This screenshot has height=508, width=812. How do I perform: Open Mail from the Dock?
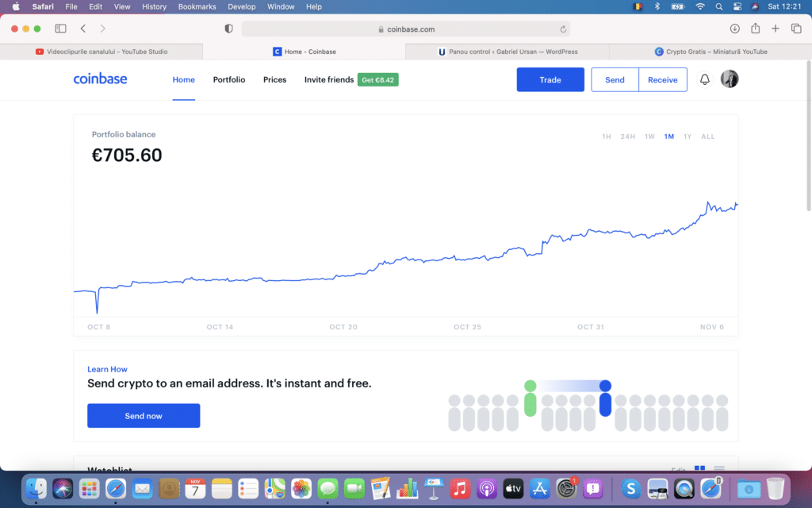142,488
